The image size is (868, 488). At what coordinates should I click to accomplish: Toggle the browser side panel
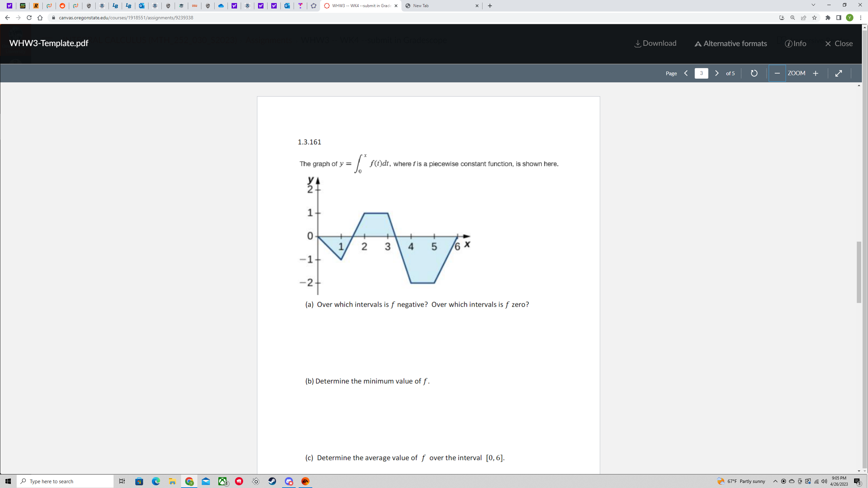pos(839,18)
